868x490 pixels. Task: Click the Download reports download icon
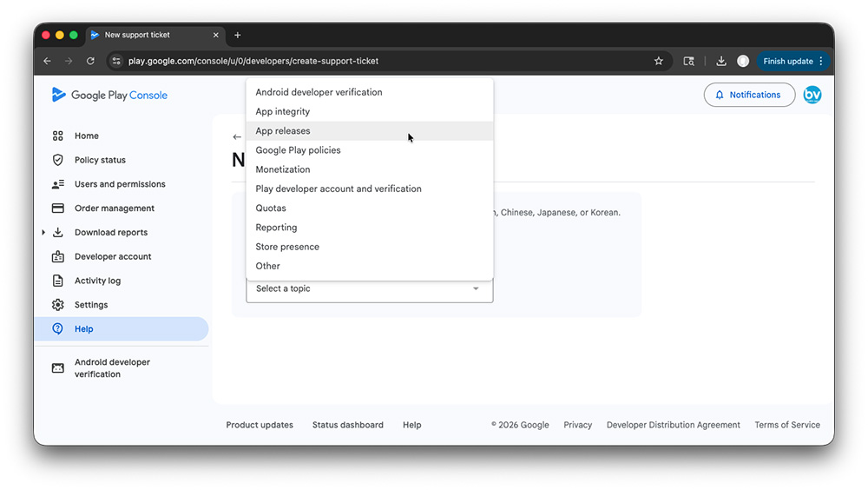click(57, 232)
